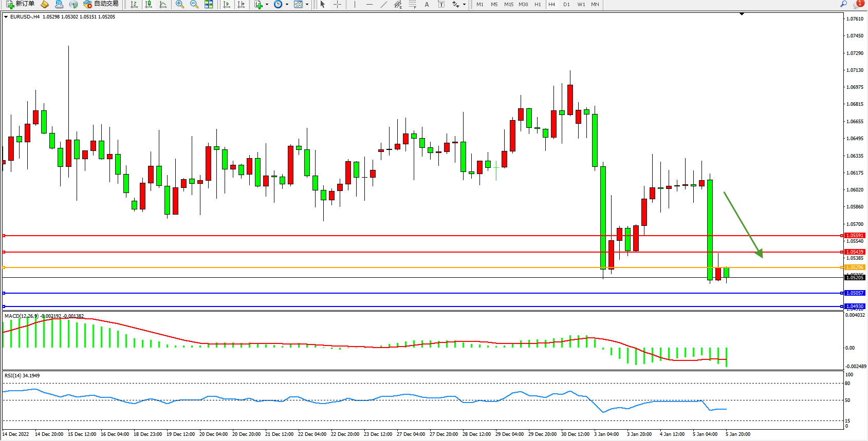Switch to the D1 timeframe
The width and height of the screenshot is (868, 441).
566,4
